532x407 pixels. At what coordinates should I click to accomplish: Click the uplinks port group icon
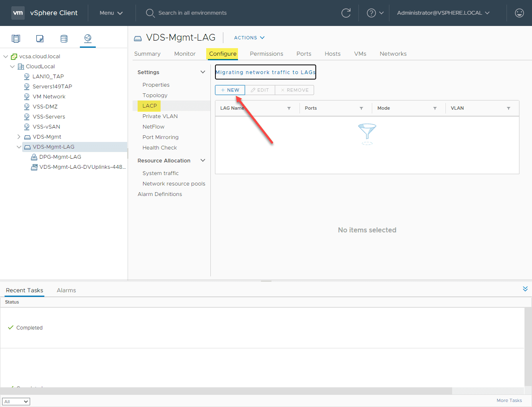(34, 167)
